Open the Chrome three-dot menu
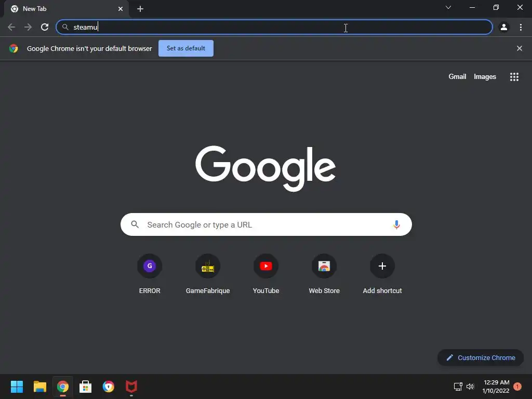This screenshot has height=399, width=532. [521, 27]
